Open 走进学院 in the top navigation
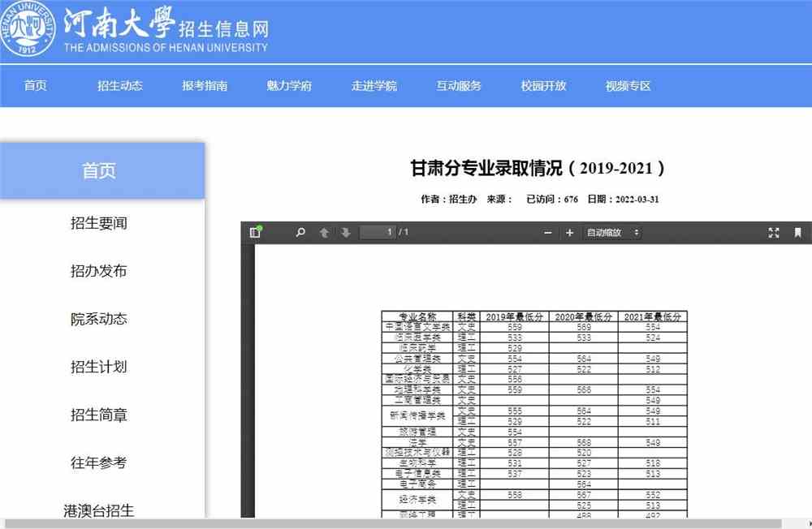Screen dimensions: 812x529 pos(374,86)
